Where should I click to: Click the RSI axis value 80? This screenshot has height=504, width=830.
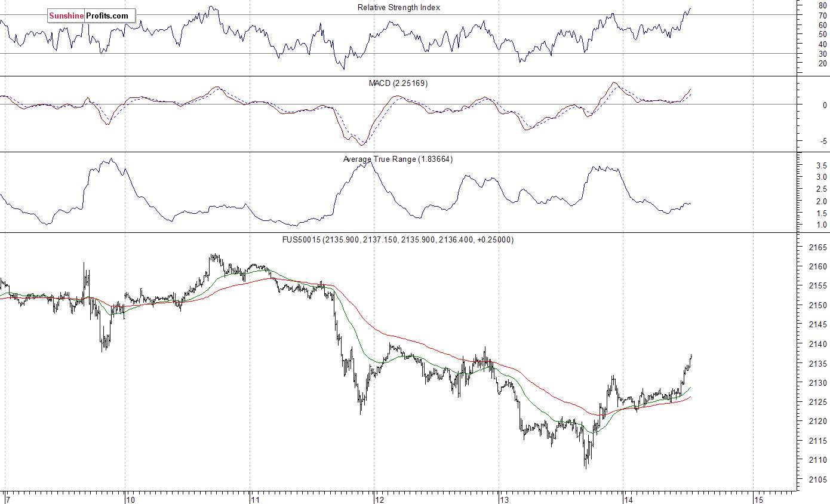pyautogui.click(x=823, y=5)
